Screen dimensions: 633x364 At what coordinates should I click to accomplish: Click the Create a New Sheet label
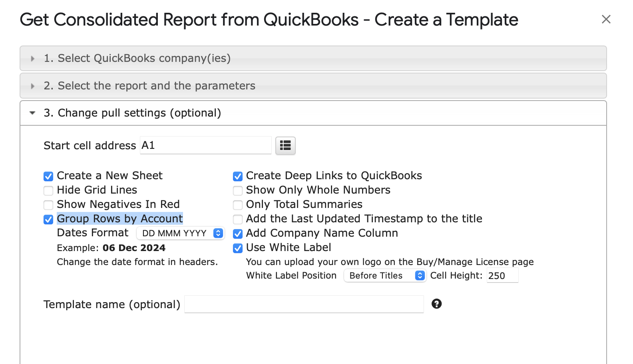110,176
